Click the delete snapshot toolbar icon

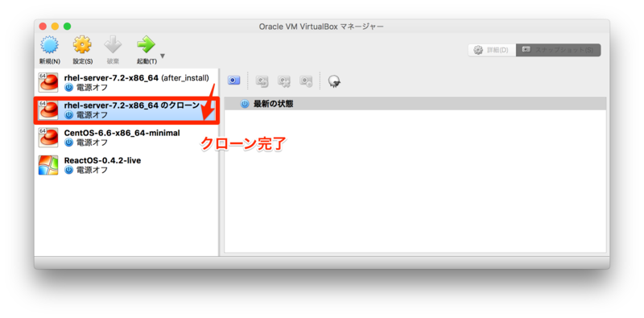[x=284, y=81]
